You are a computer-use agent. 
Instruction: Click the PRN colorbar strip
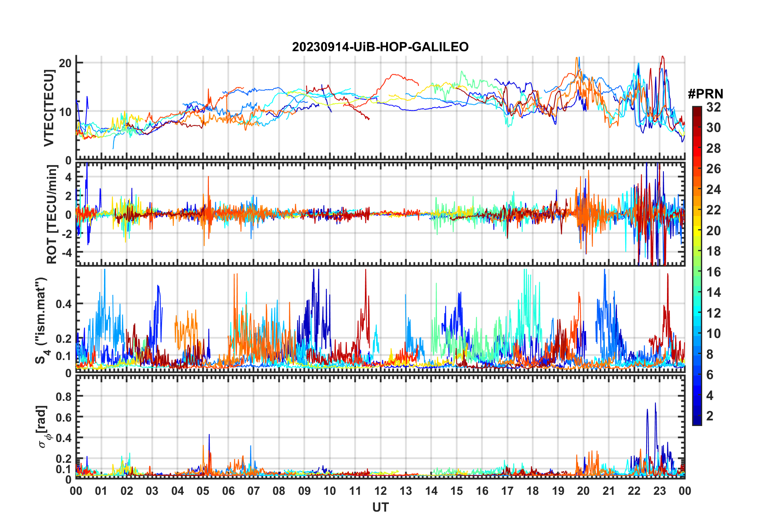tap(697, 266)
